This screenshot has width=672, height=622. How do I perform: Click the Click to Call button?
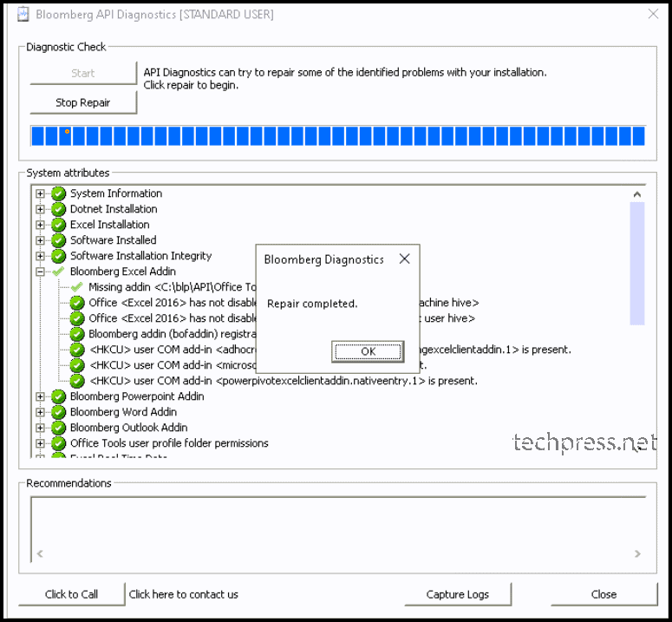coord(72,594)
